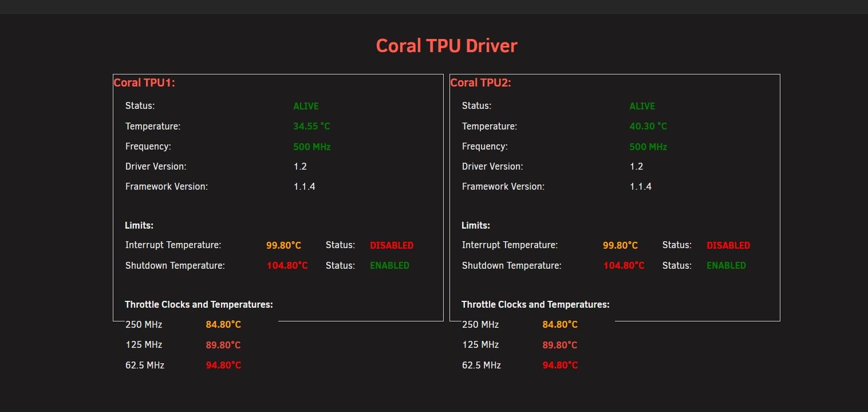This screenshot has height=412, width=868.
Task: Click TPU2 frequency value 500 MHz
Action: [x=648, y=147]
